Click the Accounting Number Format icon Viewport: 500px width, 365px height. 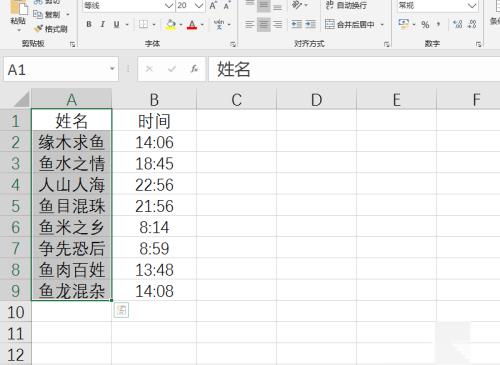pyautogui.click(x=404, y=24)
